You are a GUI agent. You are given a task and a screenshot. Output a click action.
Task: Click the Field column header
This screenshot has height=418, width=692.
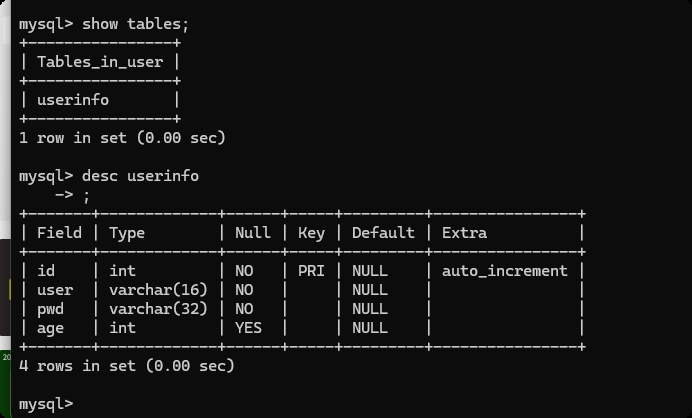tap(59, 233)
